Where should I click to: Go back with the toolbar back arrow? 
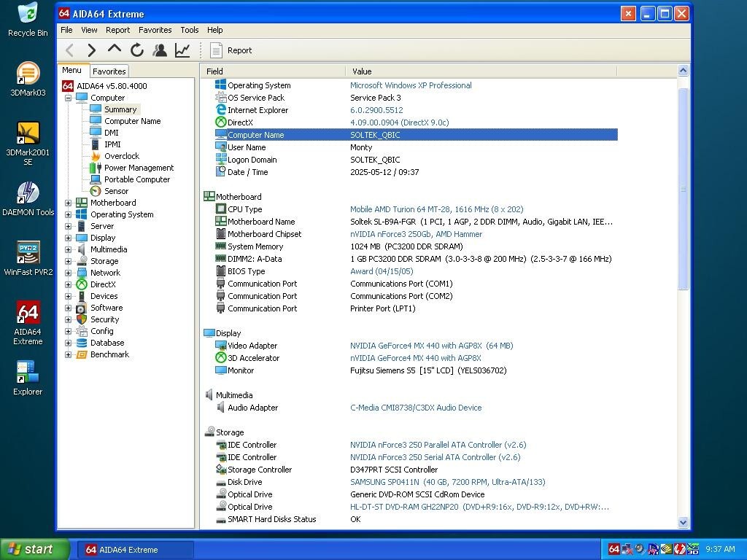(x=69, y=50)
